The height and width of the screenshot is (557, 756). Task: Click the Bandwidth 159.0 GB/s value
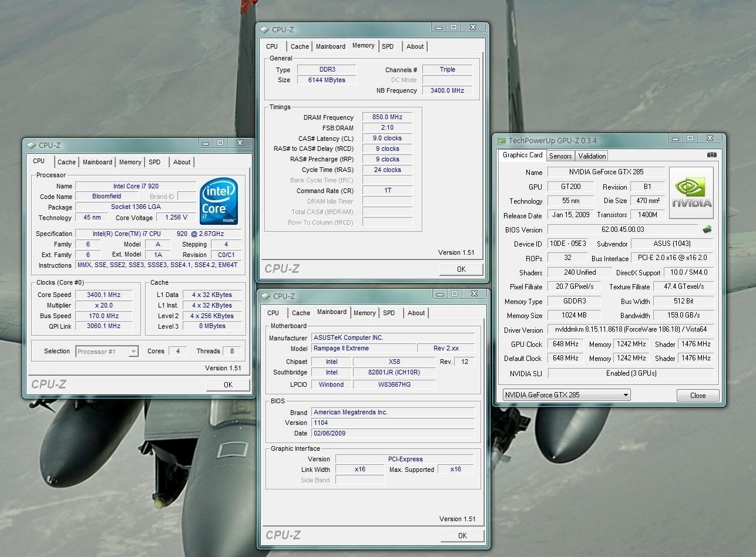pos(684,315)
